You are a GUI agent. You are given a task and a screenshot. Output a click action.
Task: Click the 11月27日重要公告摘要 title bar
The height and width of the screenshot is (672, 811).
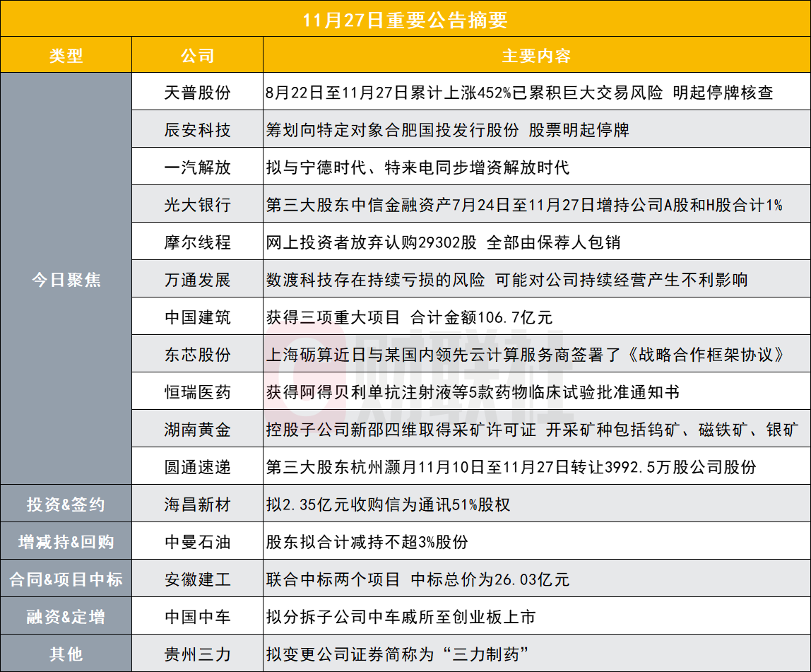[x=405, y=19]
